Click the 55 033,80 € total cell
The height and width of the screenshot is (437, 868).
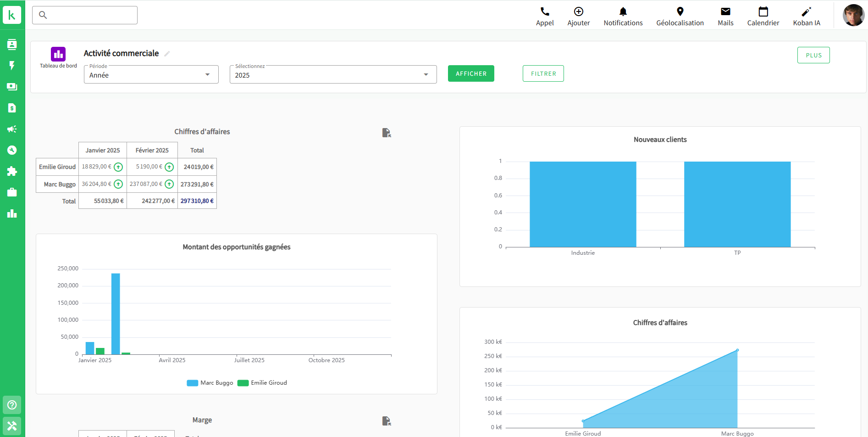coord(103,201)
